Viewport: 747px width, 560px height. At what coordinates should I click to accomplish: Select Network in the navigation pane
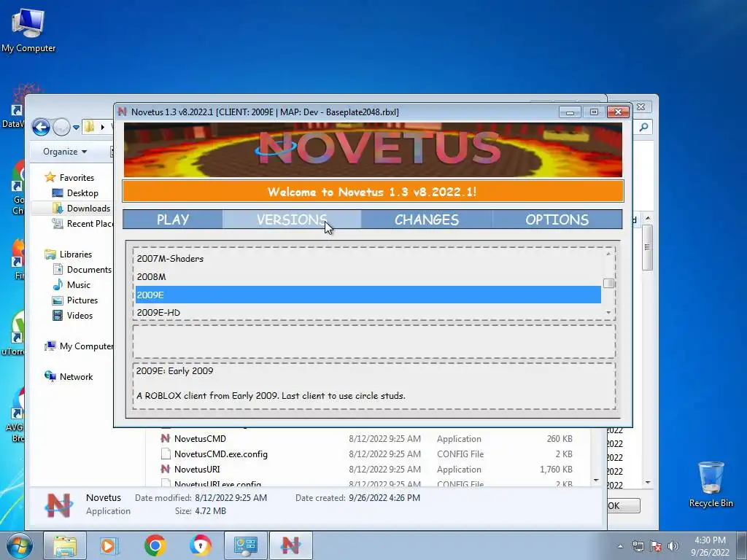(x=76, y=377)
